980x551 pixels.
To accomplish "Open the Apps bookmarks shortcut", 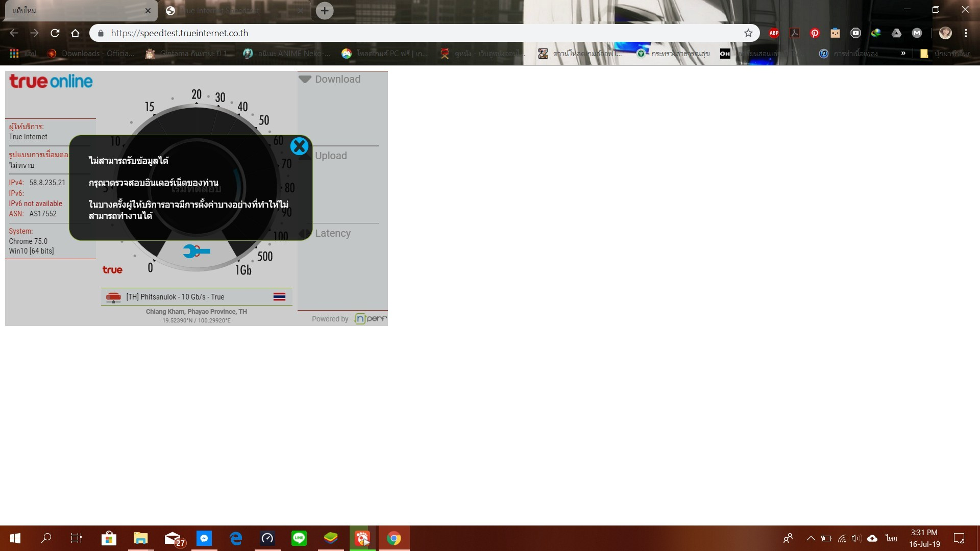I will (23, 54).
